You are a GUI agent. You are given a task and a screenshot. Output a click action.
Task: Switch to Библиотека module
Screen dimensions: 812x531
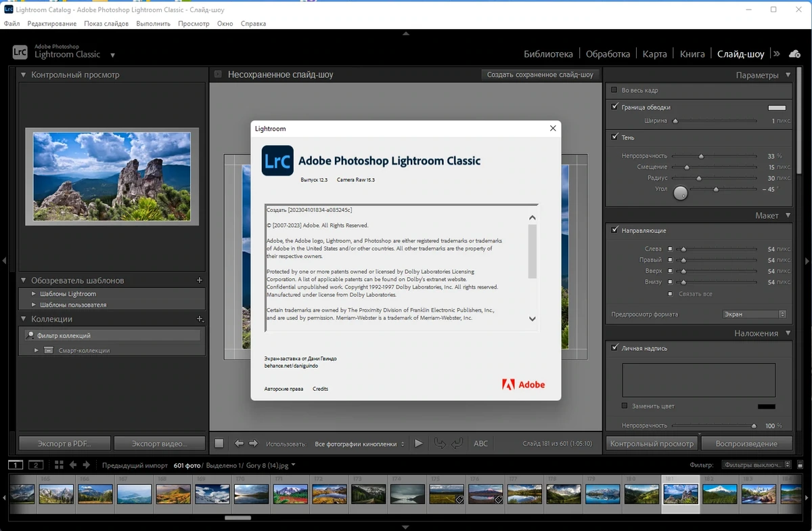[x=548, y=54]
